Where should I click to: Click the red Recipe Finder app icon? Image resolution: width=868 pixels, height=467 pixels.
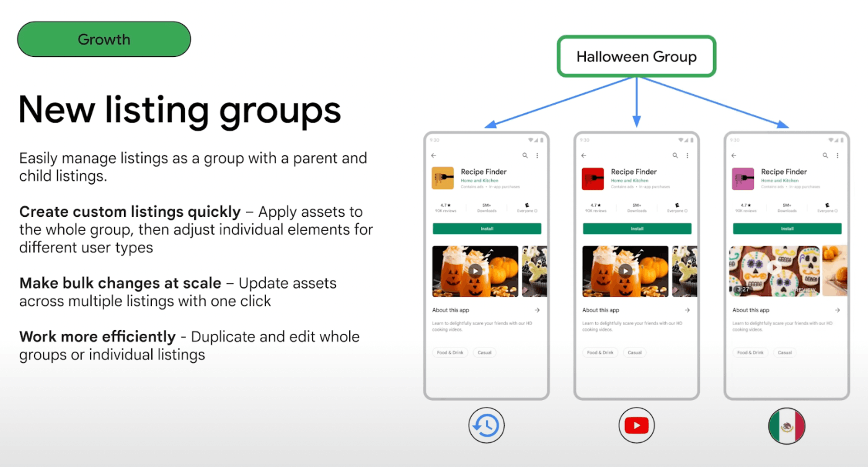(593, 178)
